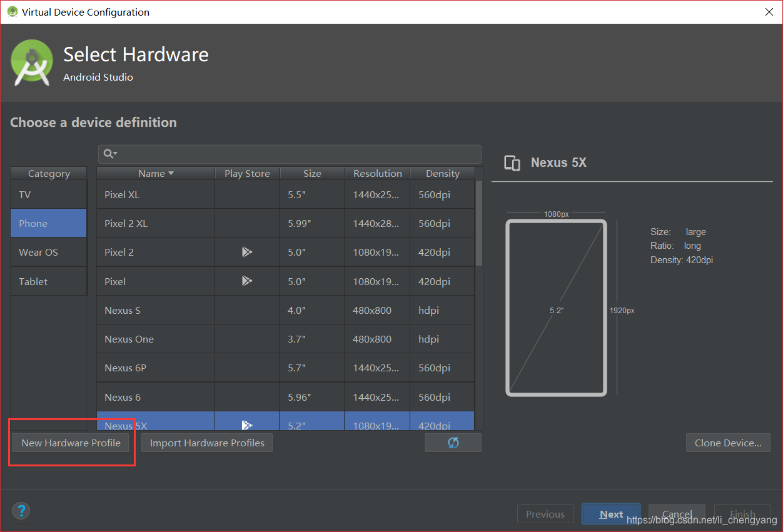Click the Play Store icon in the Pixel 2 row
Viewport: 783px width, 532px height.
[247, 252]
